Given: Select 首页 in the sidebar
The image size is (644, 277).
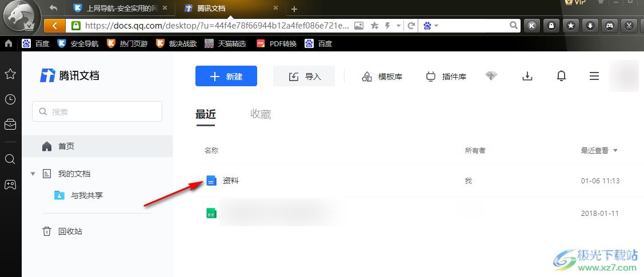Looking at the screenshot, I should [97, 146].
